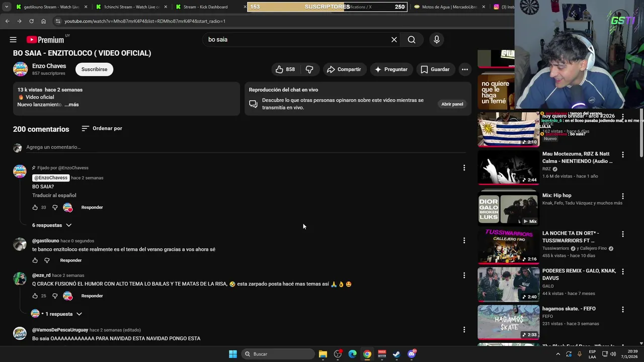Dislike the BO SAIA video

pyautogui.click(x=309, y=69)
